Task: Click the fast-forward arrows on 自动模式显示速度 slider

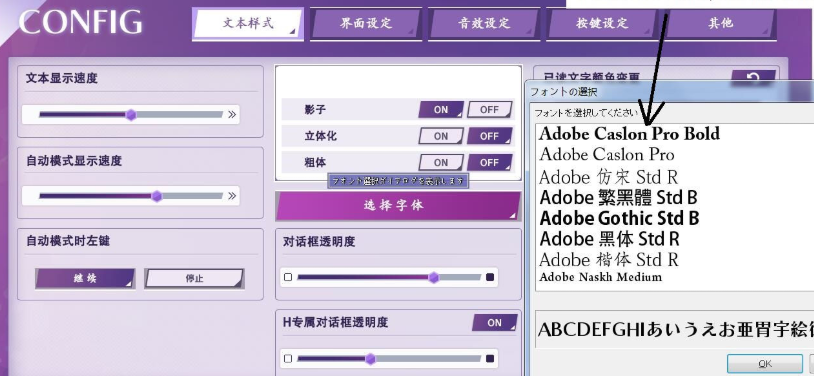Action: [232, 196]
